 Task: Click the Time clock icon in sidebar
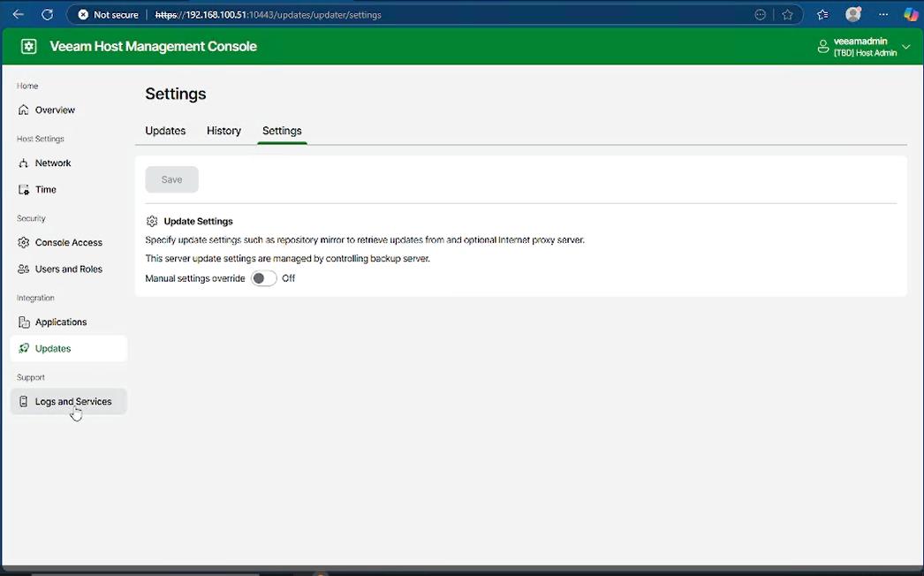(x=24, y=190)
